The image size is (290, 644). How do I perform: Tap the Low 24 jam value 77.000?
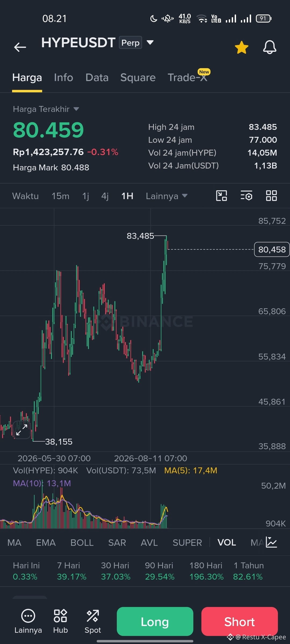click(x=263, y=140)
